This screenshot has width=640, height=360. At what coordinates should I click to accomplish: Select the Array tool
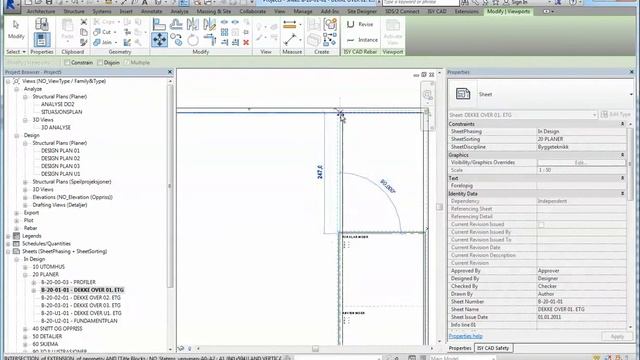click(x=224, y=32)
